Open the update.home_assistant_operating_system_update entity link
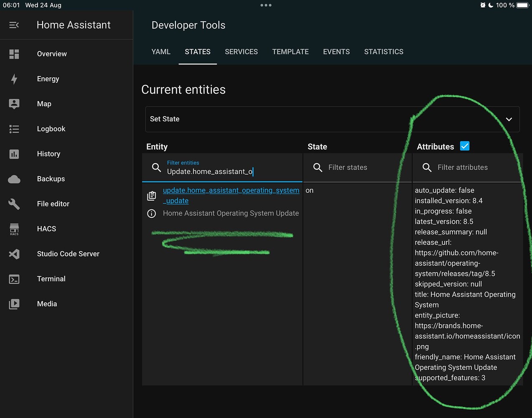This screenshot has height=418, width=532. tap(231, 190)
